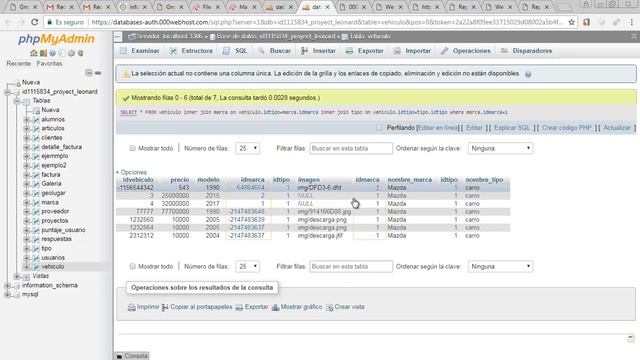Expand the clientes table node
The height and width of the screenshot is (360, 640).
click(x=26, y=138)
